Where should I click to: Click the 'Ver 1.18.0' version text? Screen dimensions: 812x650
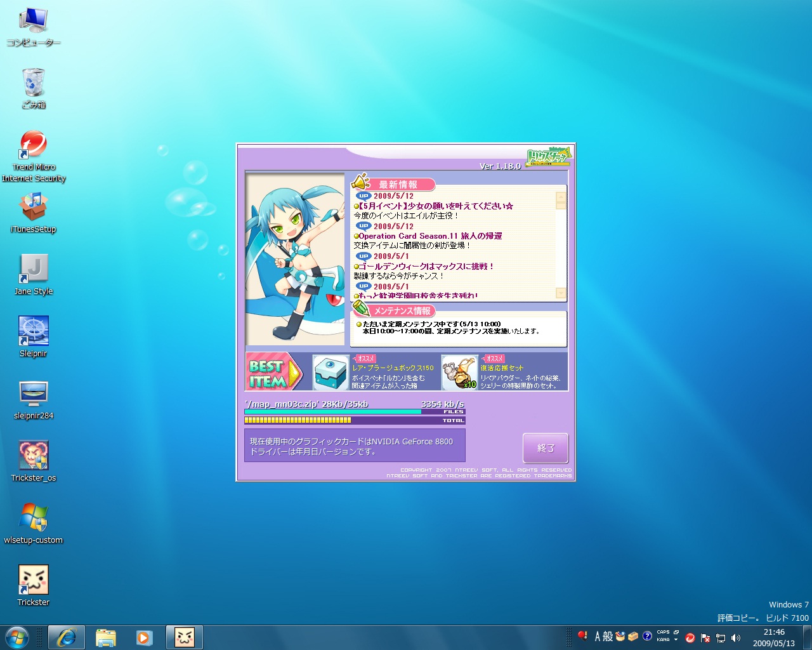coord(500,166)
